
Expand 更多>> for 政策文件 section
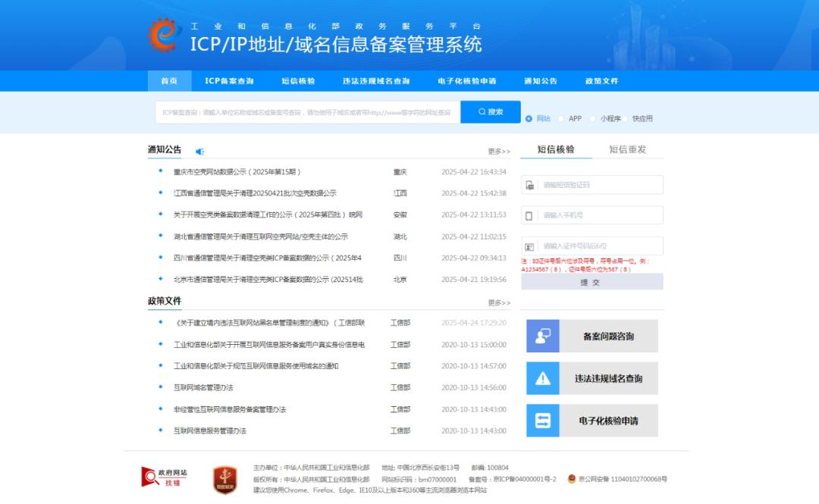coord(499,303)
